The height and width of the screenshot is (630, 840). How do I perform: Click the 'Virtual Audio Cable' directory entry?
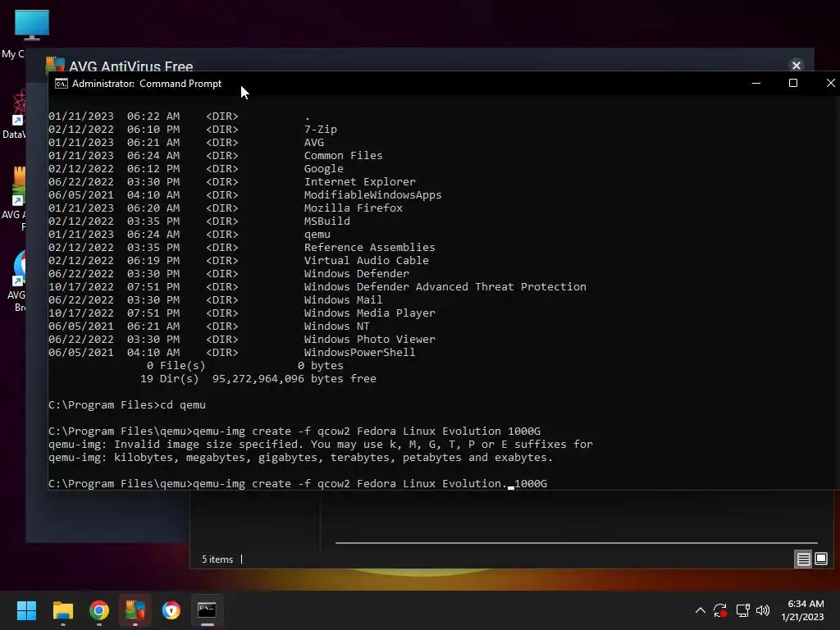point(367,261)
